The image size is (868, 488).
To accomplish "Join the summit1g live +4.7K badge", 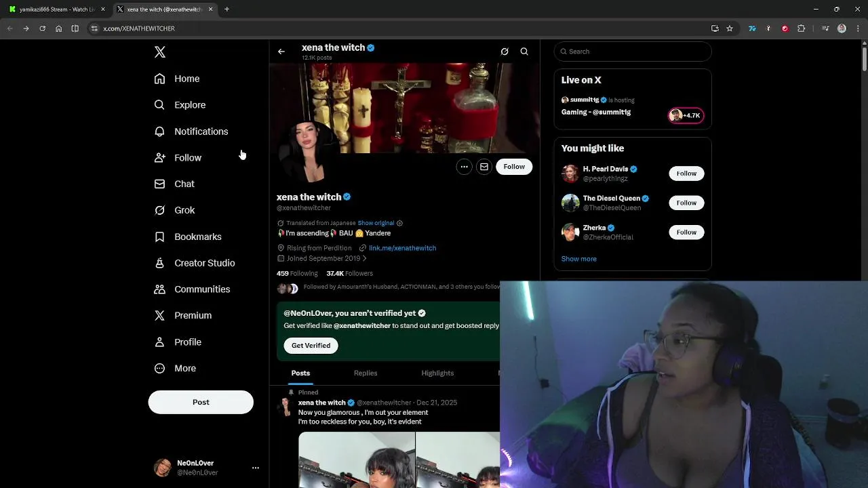I will click(x=686, y=115).
